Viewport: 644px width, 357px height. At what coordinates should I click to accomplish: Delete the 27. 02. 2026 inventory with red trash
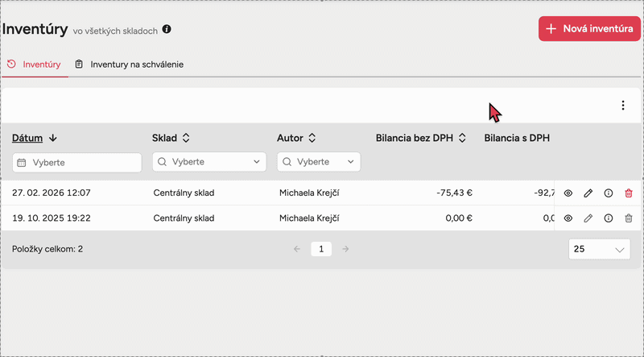(x=629, y=193)
